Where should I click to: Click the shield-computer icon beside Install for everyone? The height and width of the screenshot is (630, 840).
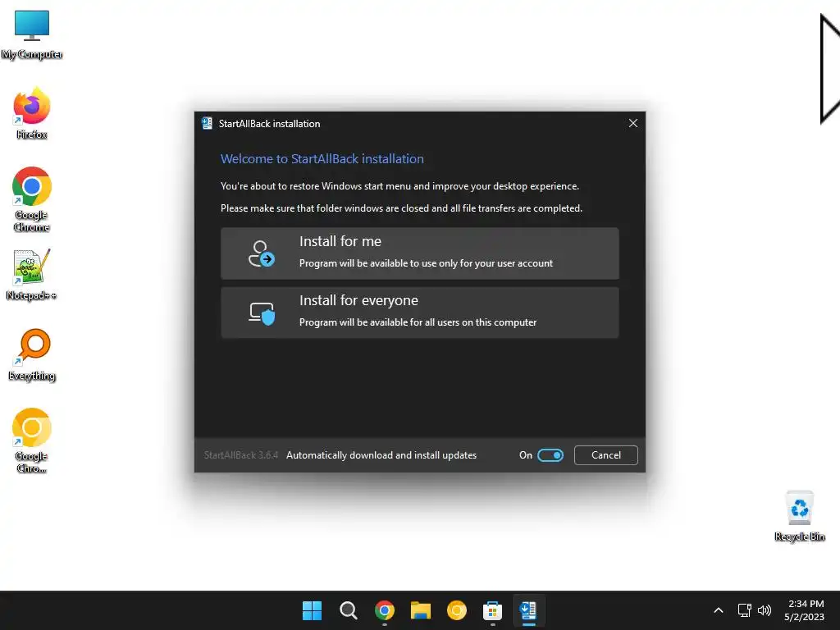point(262,313)
